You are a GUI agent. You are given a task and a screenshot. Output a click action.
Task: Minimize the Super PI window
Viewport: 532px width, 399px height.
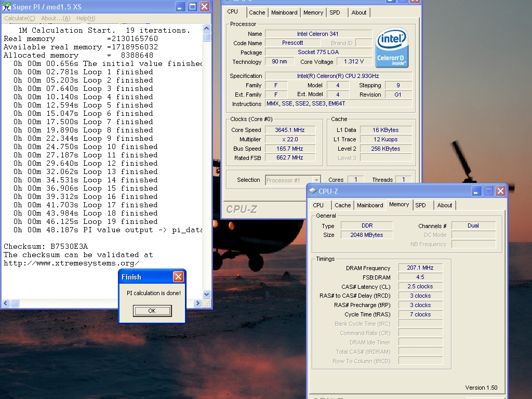(x=180, y=6)
